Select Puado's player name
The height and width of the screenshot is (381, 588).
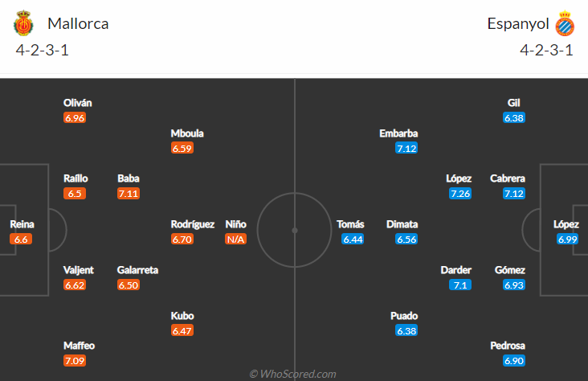(x=404, y=316)
